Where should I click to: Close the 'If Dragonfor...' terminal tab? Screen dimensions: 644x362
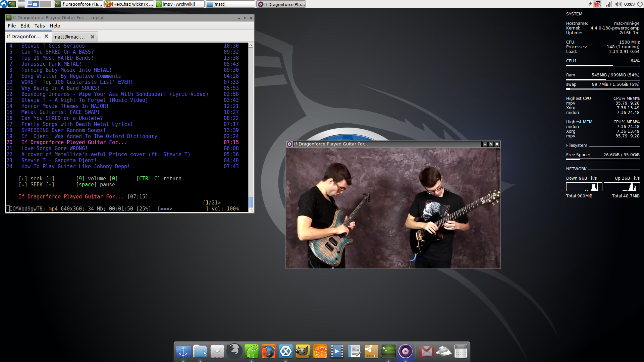click(x=46, y=36)
